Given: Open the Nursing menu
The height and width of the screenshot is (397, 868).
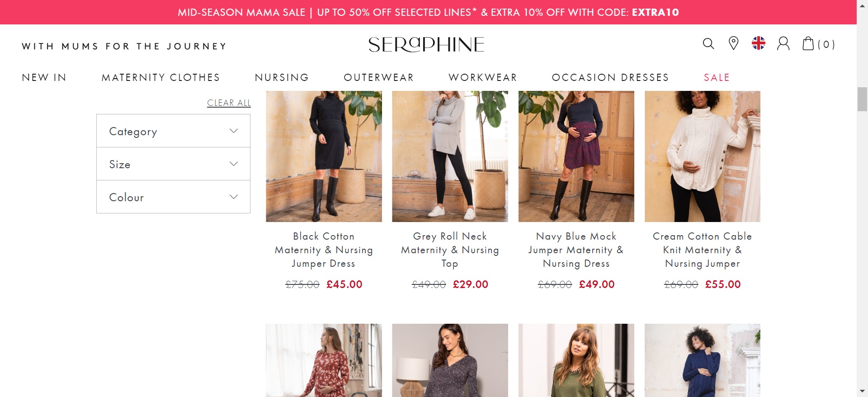Looking at the screenshot, I should (x=282, y=78).
